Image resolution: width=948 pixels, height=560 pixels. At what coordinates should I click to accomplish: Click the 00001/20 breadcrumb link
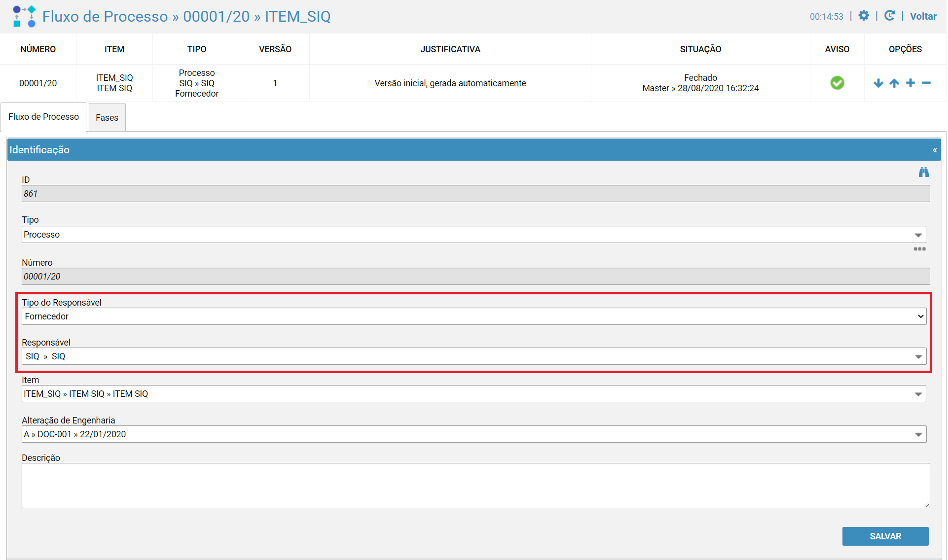pos(217,16)
